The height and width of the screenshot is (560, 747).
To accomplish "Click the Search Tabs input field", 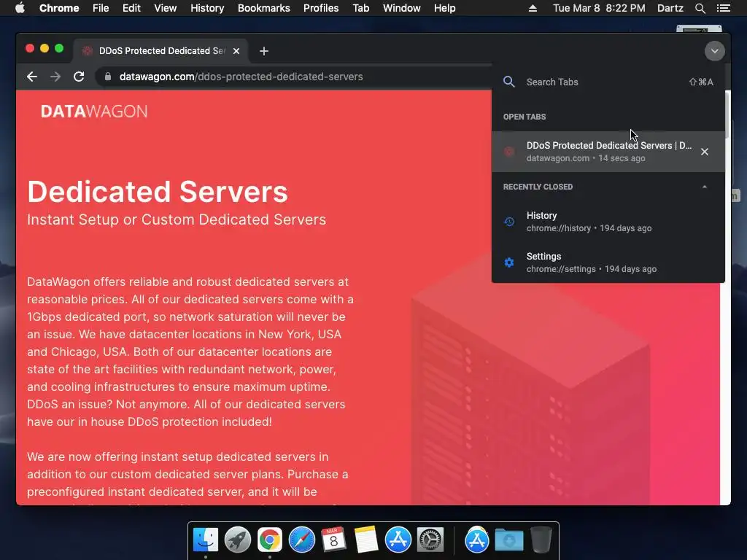I will pos(608,82).
